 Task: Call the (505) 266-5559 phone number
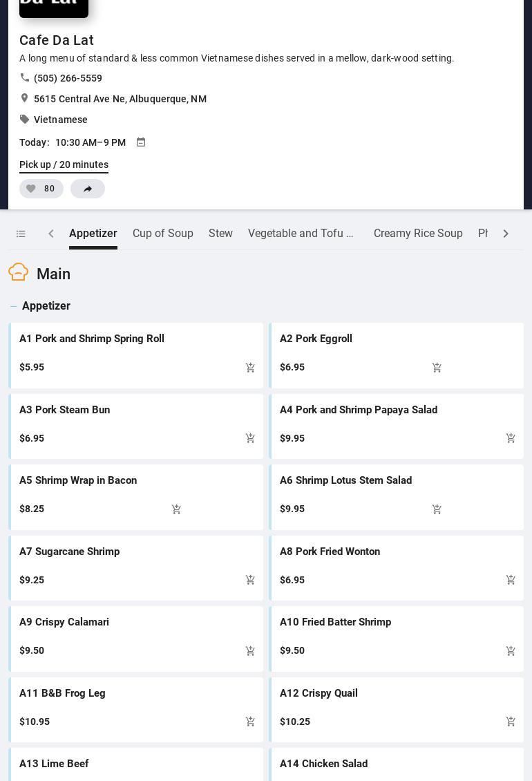click(68, 78)
